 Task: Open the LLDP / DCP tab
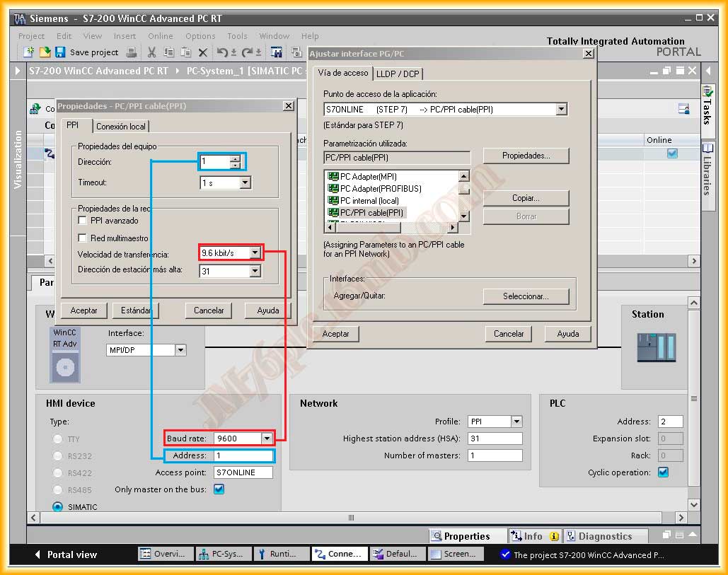pos(399,74)
